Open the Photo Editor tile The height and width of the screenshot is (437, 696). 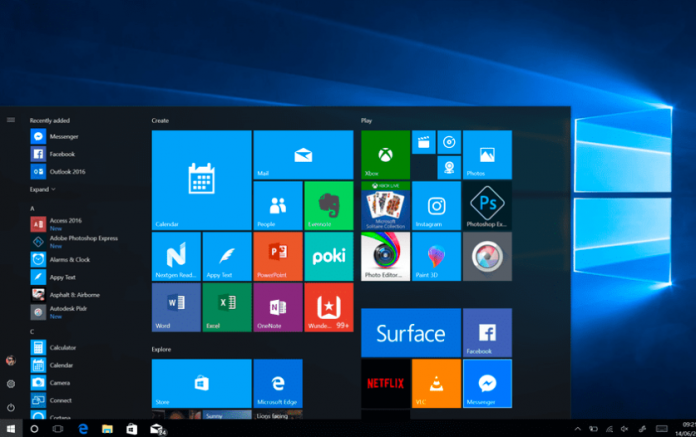[386, 256]
